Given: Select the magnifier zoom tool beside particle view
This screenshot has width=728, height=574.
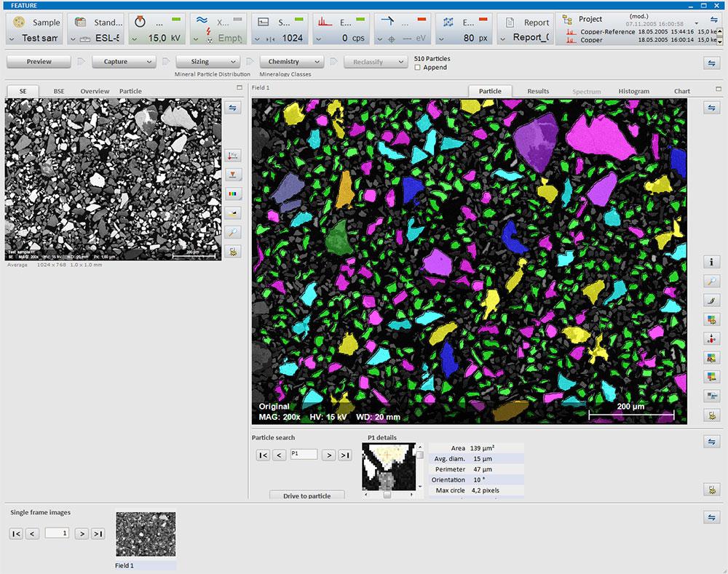Looking at the screenshot, I should 712,281.
